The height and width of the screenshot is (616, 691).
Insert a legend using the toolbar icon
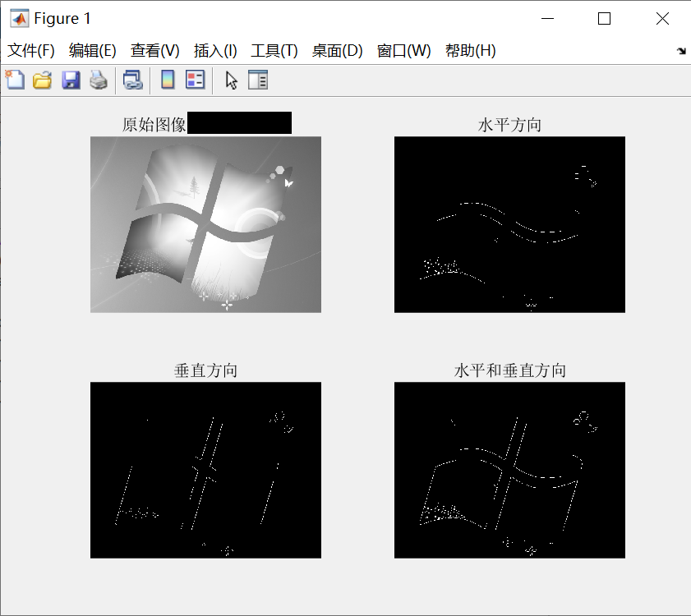pyautogui.click(x=196, y=80)
